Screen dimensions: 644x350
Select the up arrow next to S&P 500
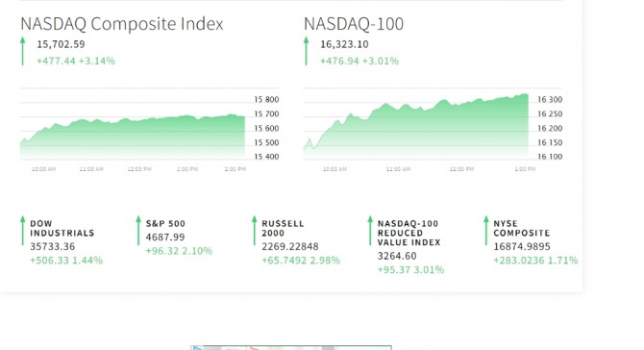pos(138,231)
